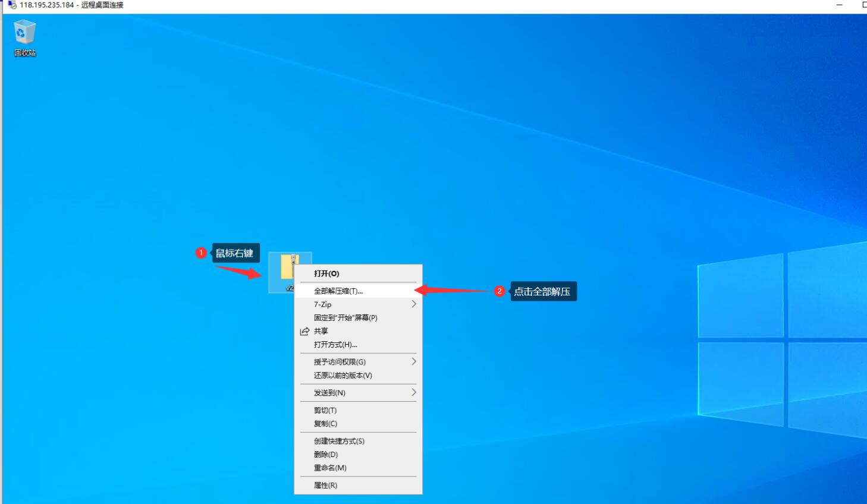The image size is (867, 504).
Task: Expand the 7-Zip submenu arrow
Action: pos(414,304)
